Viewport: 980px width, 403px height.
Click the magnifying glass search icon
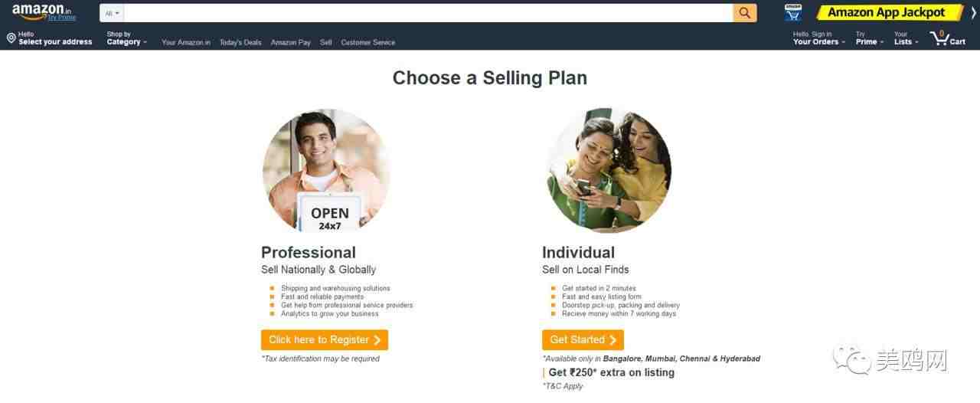(744, 13)
